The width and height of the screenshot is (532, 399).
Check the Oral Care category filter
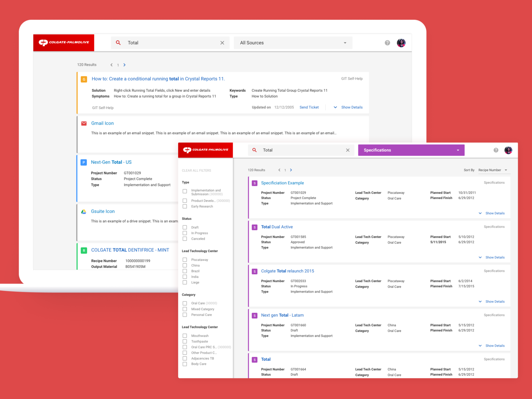185,303
